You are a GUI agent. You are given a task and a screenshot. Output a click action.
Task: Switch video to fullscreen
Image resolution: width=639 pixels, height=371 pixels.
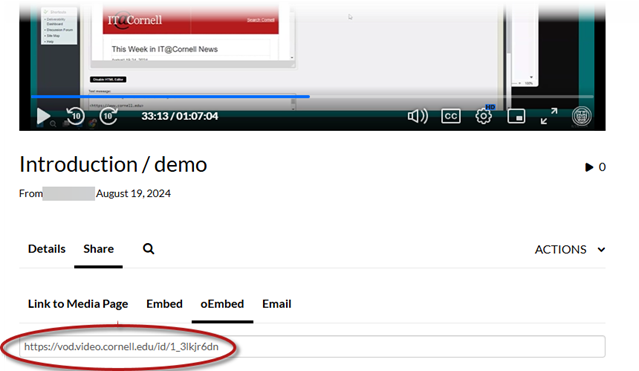pos(549,116)
